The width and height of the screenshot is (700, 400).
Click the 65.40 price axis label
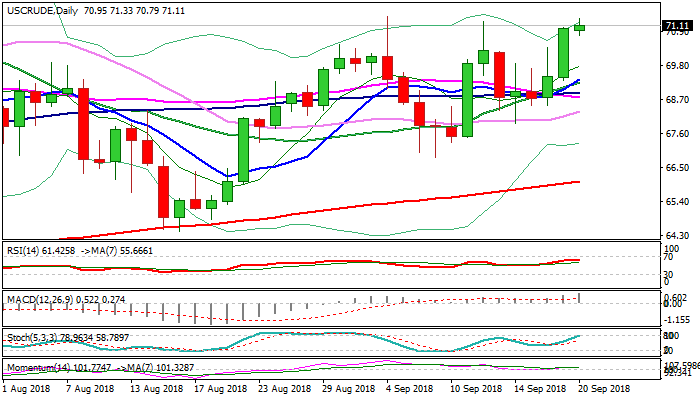tap(677, 202)
